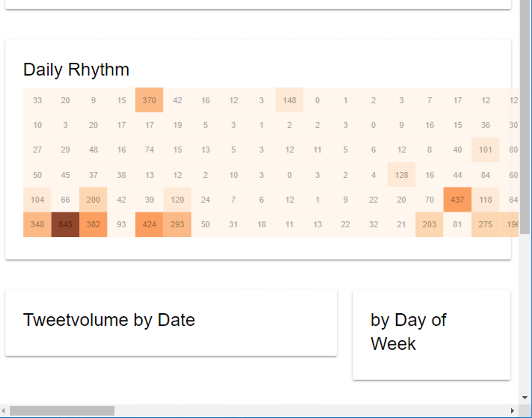
Task: Click the 275 cell near bottom right
Action: [485, 224]
